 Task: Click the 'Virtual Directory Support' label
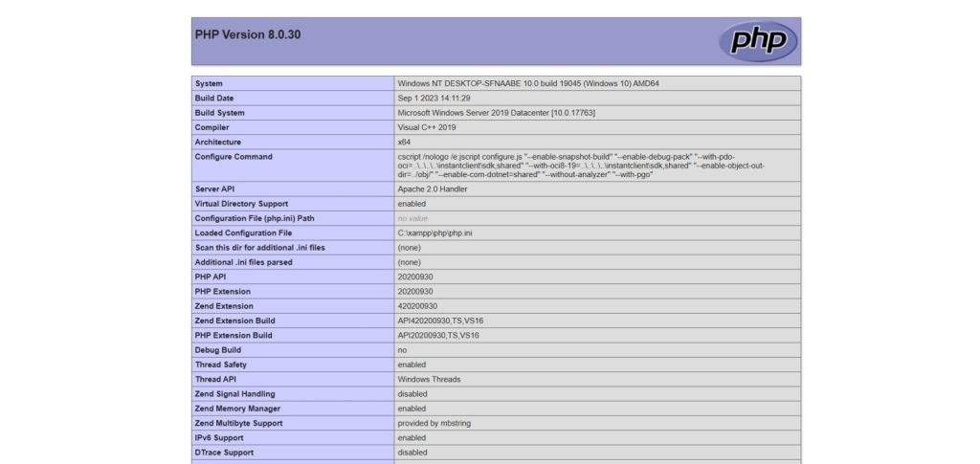(x=241, y=204)
